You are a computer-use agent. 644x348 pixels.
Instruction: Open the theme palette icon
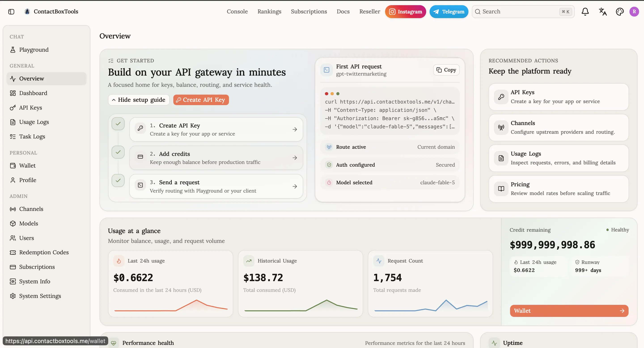click(x=620, y=11)
